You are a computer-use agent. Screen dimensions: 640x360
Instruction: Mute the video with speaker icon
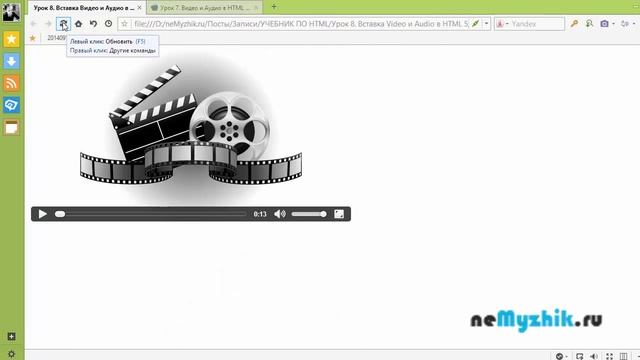280,214
